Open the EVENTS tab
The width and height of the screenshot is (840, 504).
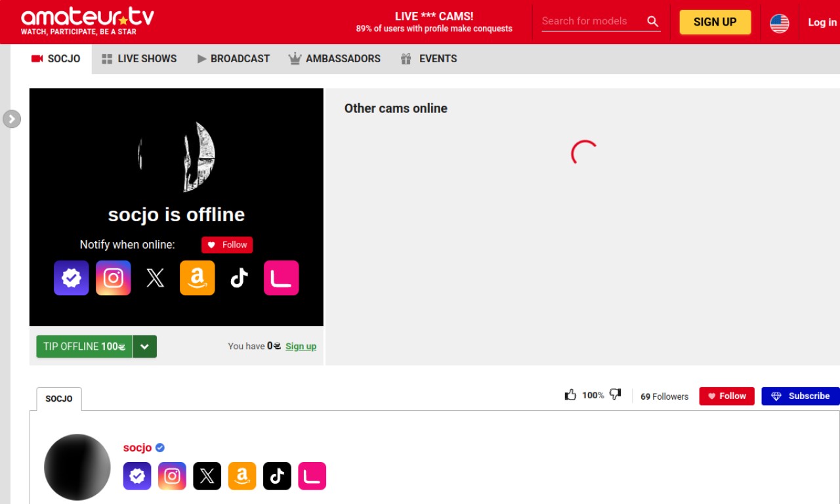pos(429,58)
